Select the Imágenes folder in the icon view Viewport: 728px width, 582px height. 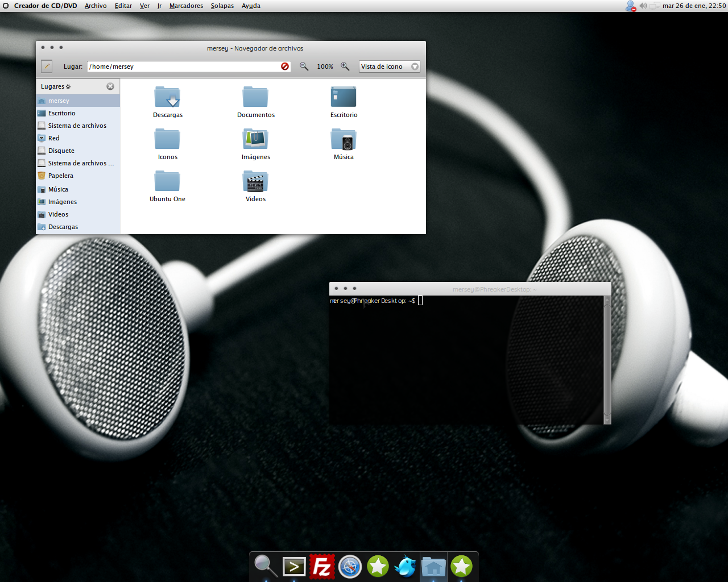[255, 140]
